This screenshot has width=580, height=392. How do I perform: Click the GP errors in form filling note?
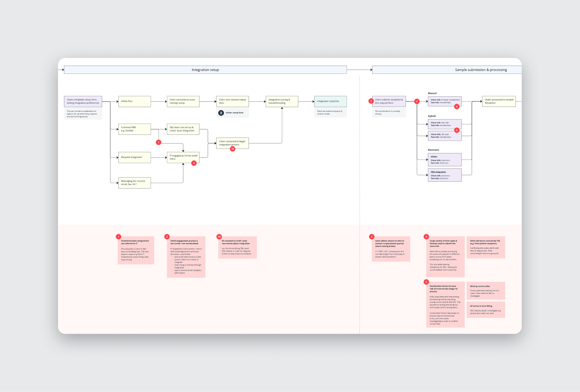pyautogui.click(x=486, y=310)
